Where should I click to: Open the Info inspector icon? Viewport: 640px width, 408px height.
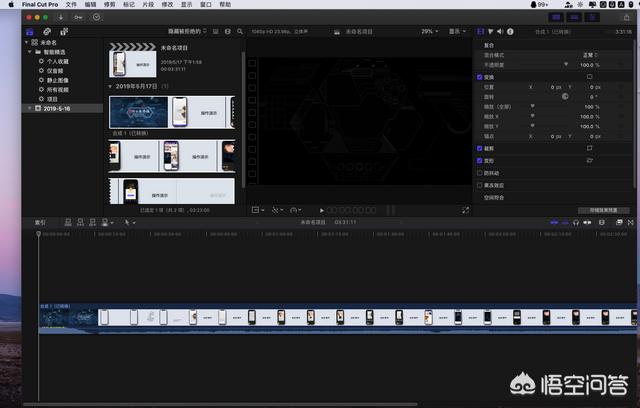point(510,31)
